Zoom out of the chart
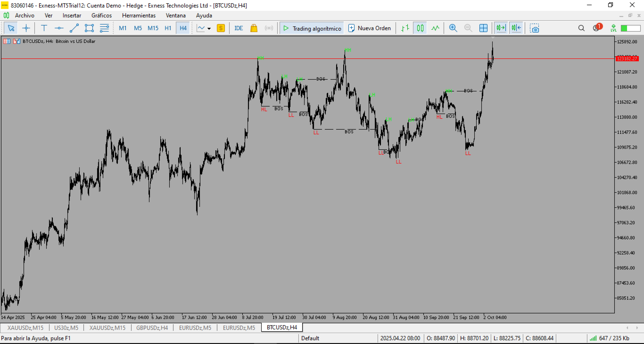The height and width of the screenshot is (344, 644). click(468, 28)
